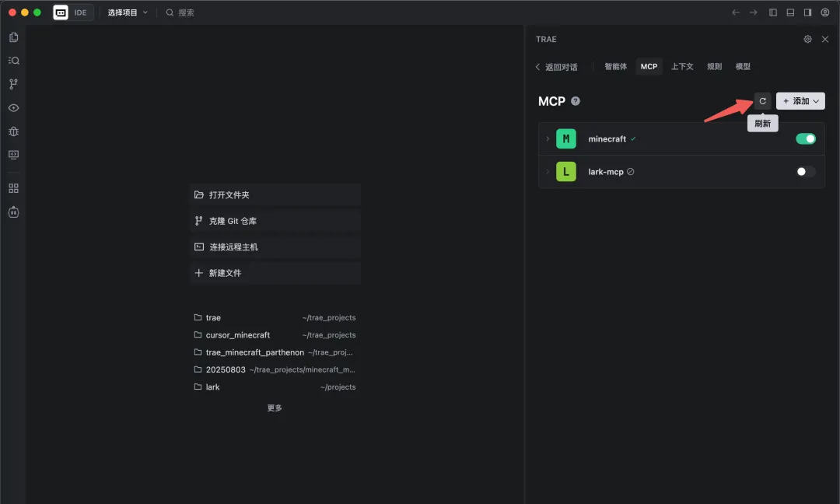Screen dimensions: 840x504
Task: Switch to the 智能体 tab
Action: point(615,66)
